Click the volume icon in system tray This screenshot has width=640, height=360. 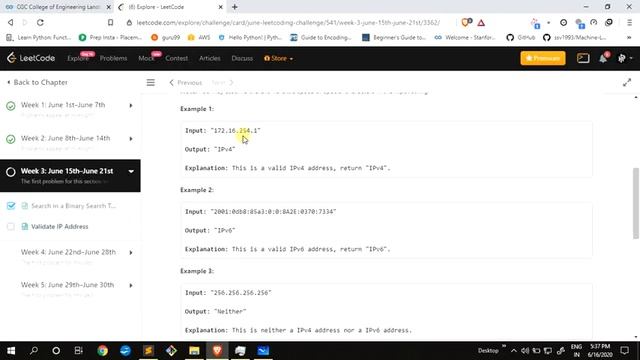point(525,351)
